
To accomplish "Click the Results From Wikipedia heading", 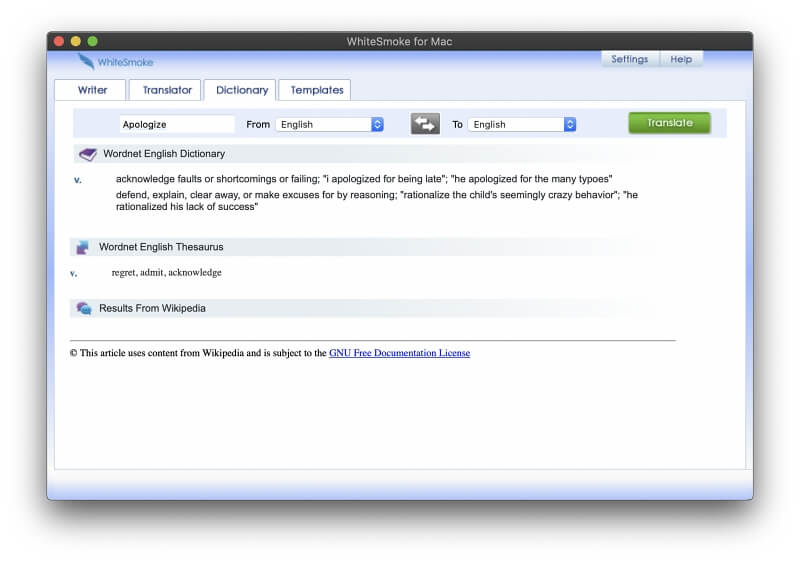I will pos(152,308).
